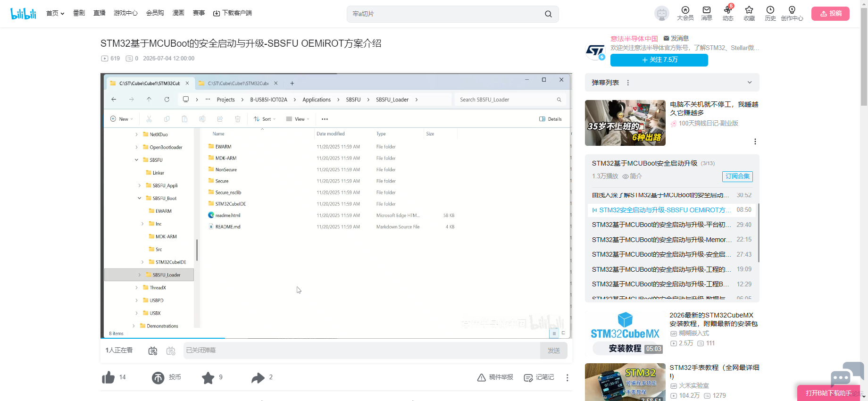
Task: Favorite the video with star icon
Action: tap(208, 377)
